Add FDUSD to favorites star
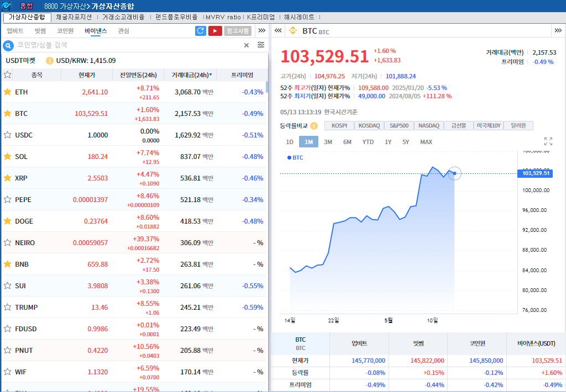 click(7, 329)
